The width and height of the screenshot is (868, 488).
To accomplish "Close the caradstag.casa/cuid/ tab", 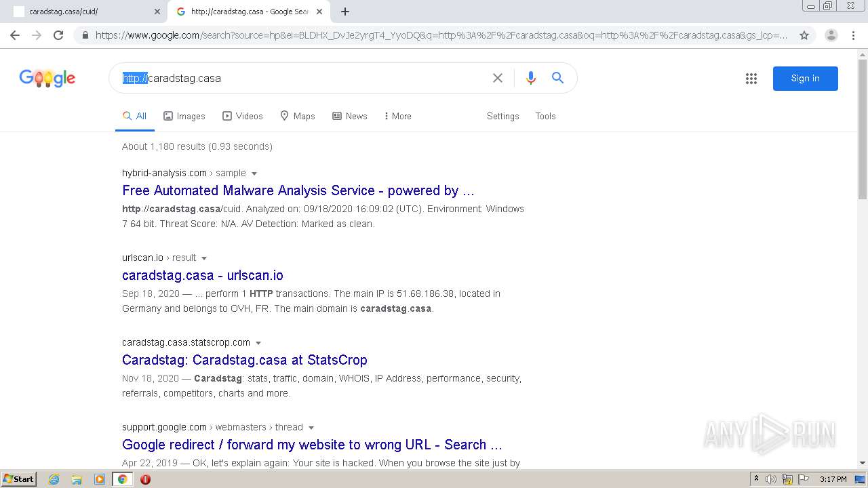I will click(157, 12).
